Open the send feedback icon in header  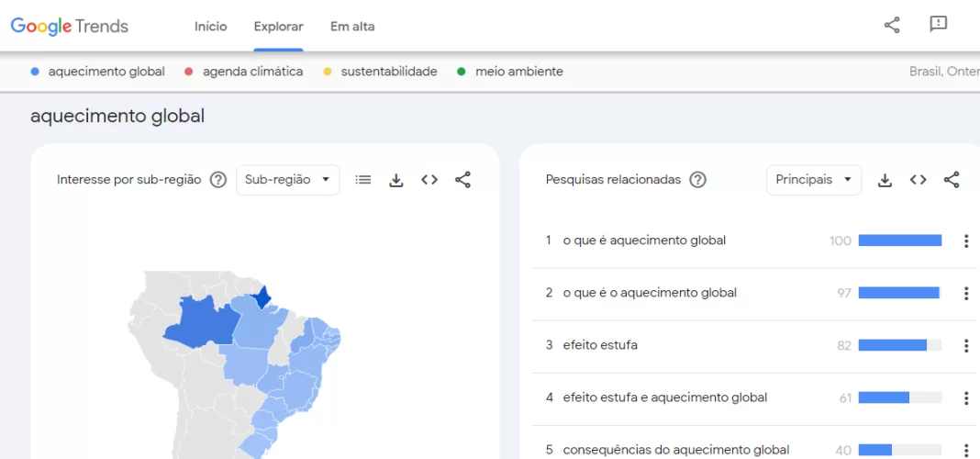point(938,25)
